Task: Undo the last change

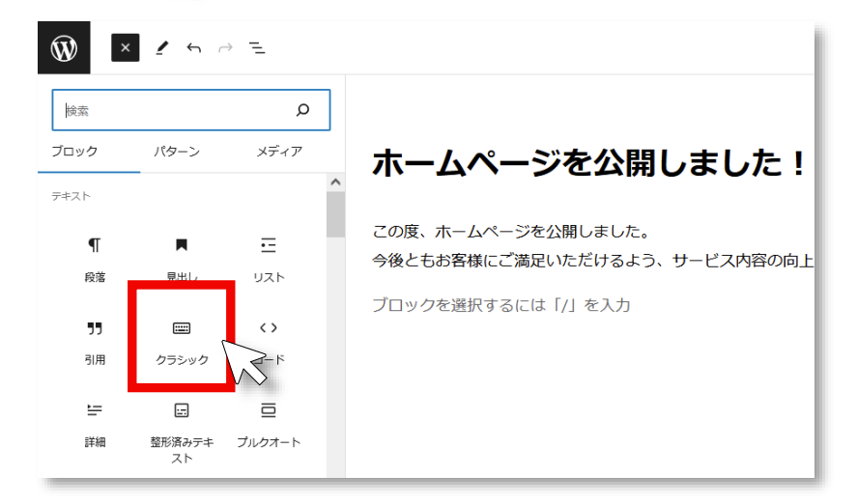Action: pos(193,48)
